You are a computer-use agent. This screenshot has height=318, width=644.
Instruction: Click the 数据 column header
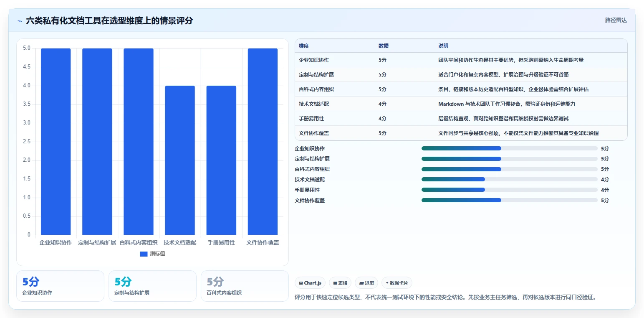[x=384, y=46]
